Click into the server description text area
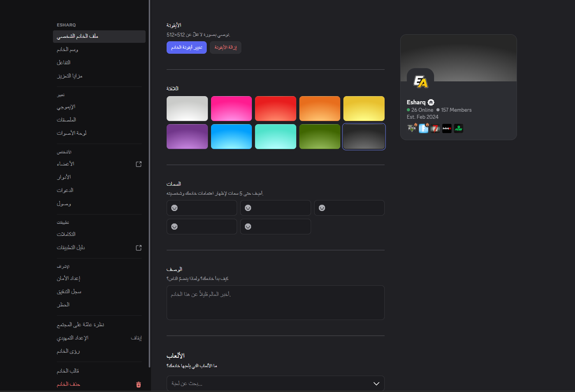Screen dimensions: 575x392 pyautogui.click(x=276, y=303)
